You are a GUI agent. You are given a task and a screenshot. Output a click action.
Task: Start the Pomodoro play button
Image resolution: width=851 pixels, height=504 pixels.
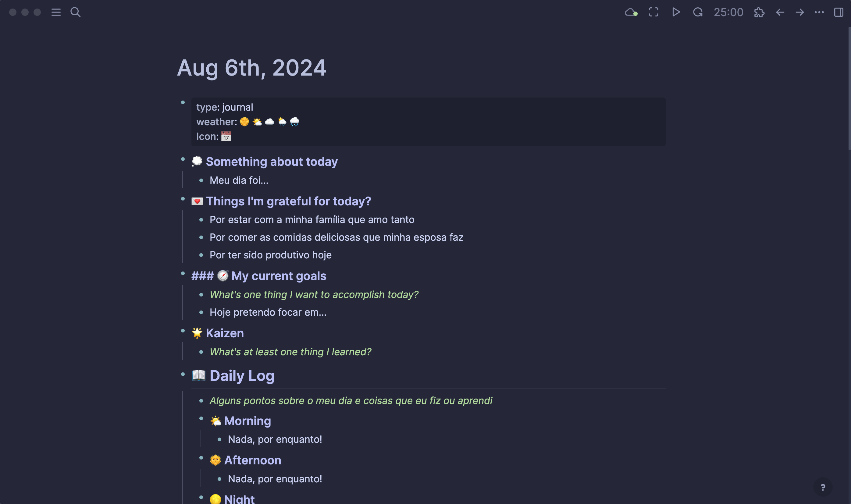676,12
